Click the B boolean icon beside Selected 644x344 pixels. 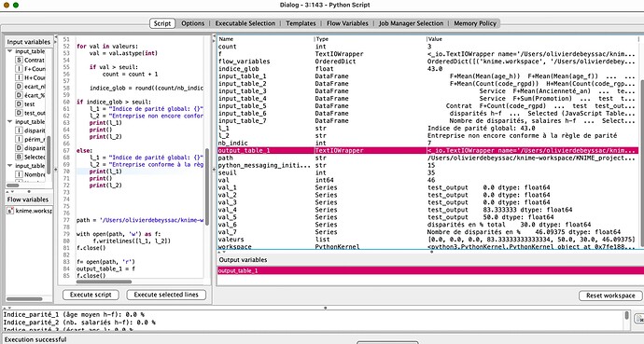click(x=19, y=157)
